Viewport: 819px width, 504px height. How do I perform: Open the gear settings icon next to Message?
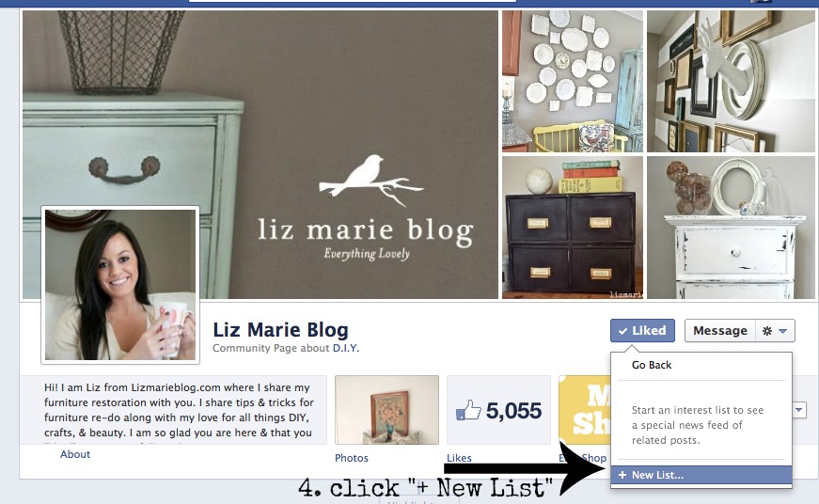coord(766,331)
